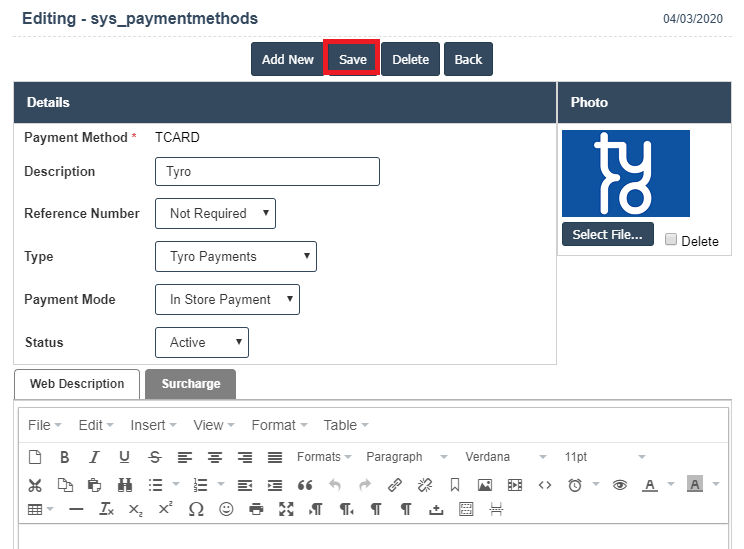The height and width of the screenshot is (549, 744).
Task: Expand the Type dropdown showing Tyro Payments
Action: 236,256
